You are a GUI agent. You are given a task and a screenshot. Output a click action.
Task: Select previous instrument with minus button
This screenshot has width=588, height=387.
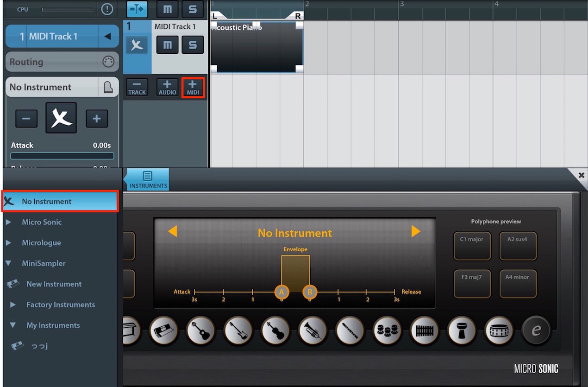pyautogui.click(x=26, y=119)
